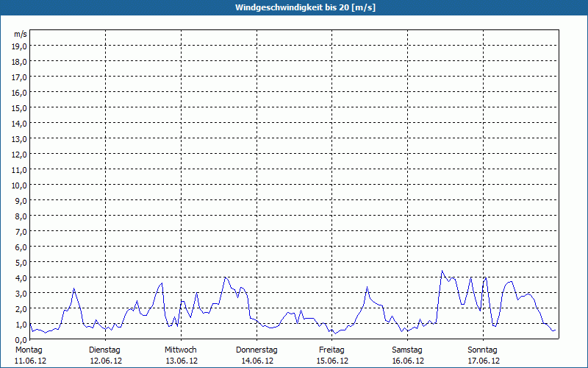Click the '8,0' y-axis label
The width and height of the screenshot is (588, 368).
click(21, 216)
